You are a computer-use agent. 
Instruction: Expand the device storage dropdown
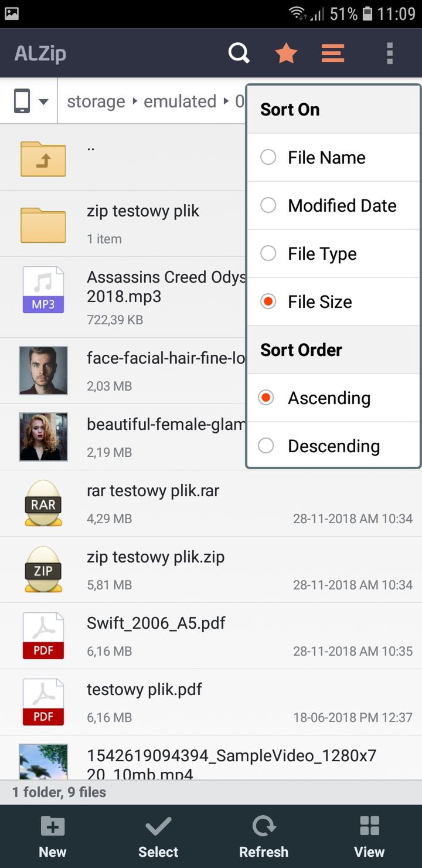coord(30,101)
